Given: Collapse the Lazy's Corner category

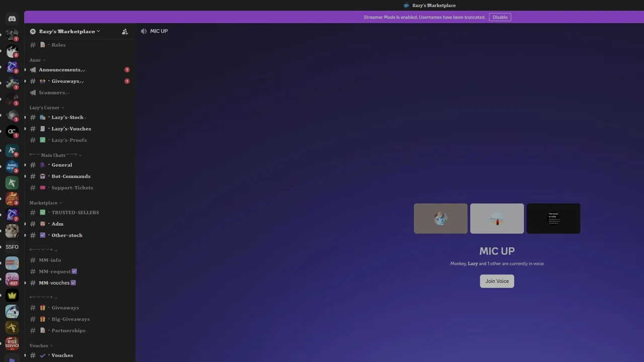Looking at the screenshot, I should pyautogui.click(x=47, y=108).
